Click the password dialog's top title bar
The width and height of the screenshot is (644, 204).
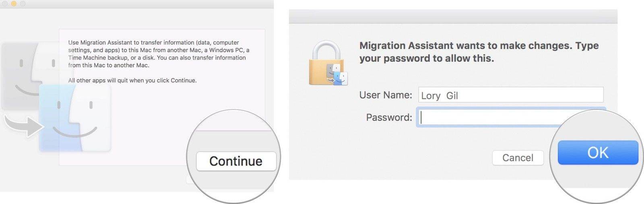point(453,16)
